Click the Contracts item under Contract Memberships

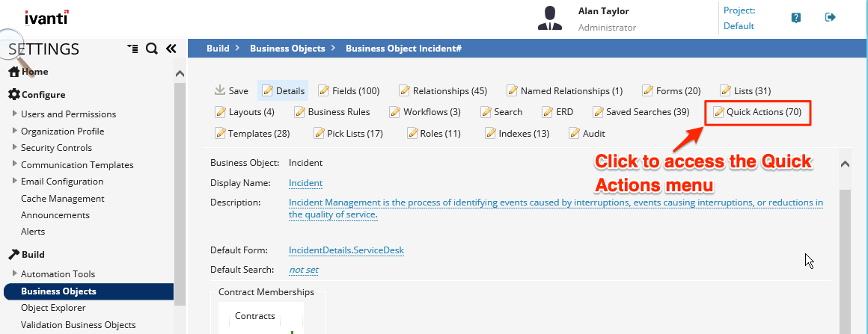(x=254, y=316)
